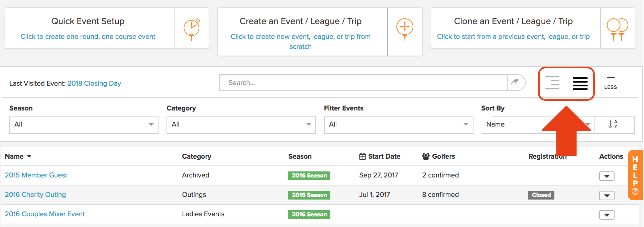
Task: Switch to the compact list view icon
Action: pos(552,83)
